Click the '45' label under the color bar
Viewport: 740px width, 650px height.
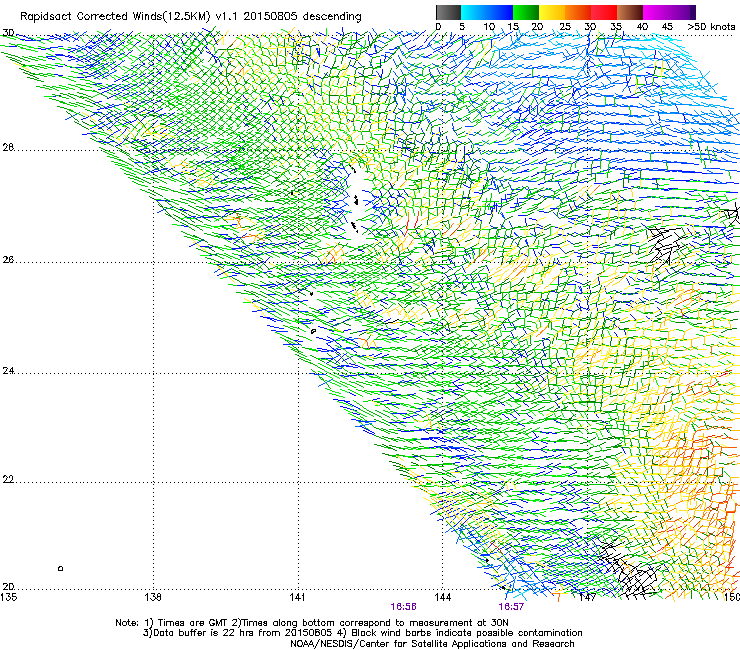click(x=667, y=27)
